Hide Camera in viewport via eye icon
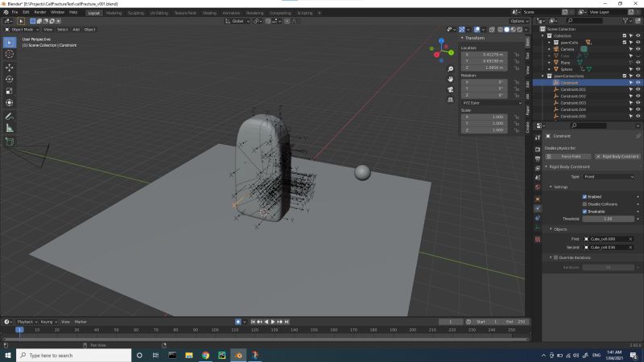Viewport: 644px width, 362px height. [638, 49]
